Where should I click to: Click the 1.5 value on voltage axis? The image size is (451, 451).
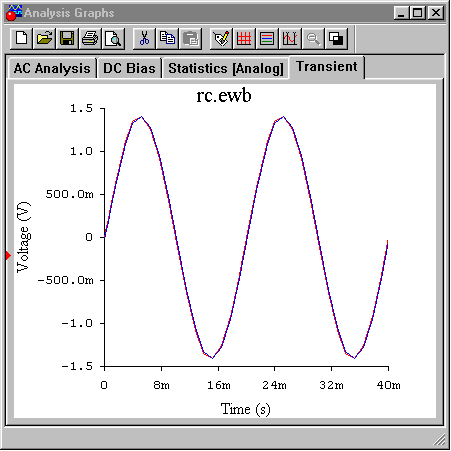[81, 108]
